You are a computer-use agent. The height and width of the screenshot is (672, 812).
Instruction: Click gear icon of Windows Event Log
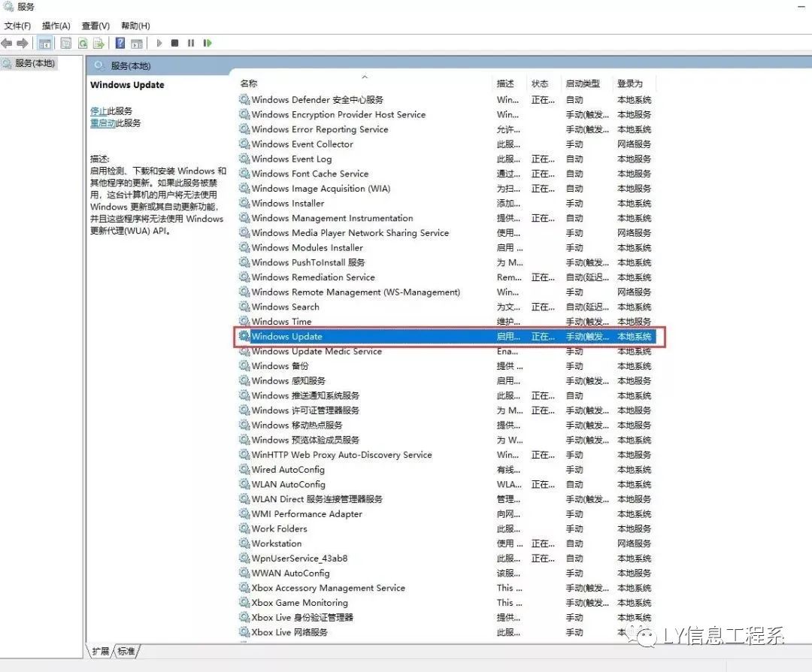244,159
